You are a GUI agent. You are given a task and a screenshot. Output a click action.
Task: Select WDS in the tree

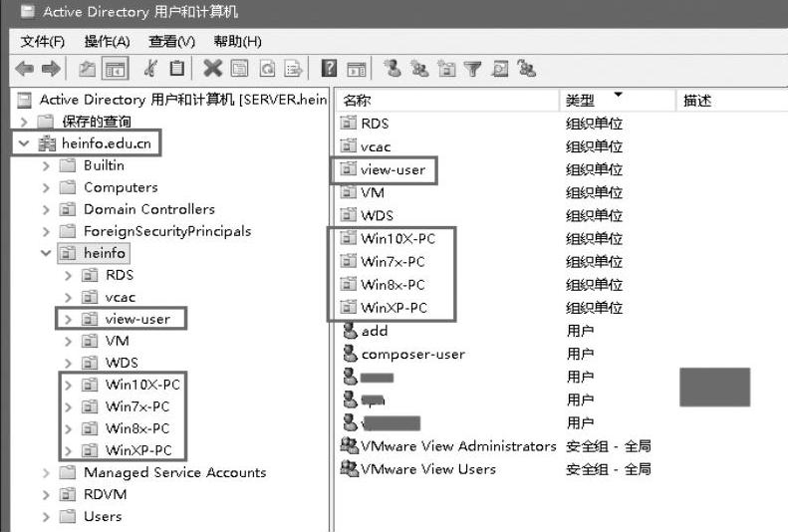tap(122, 363)
